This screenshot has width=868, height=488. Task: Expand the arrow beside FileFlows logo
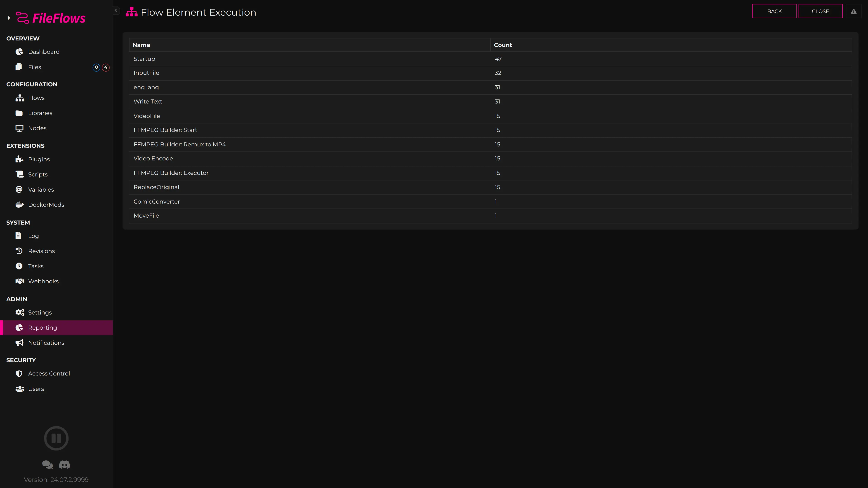(9, 18)
